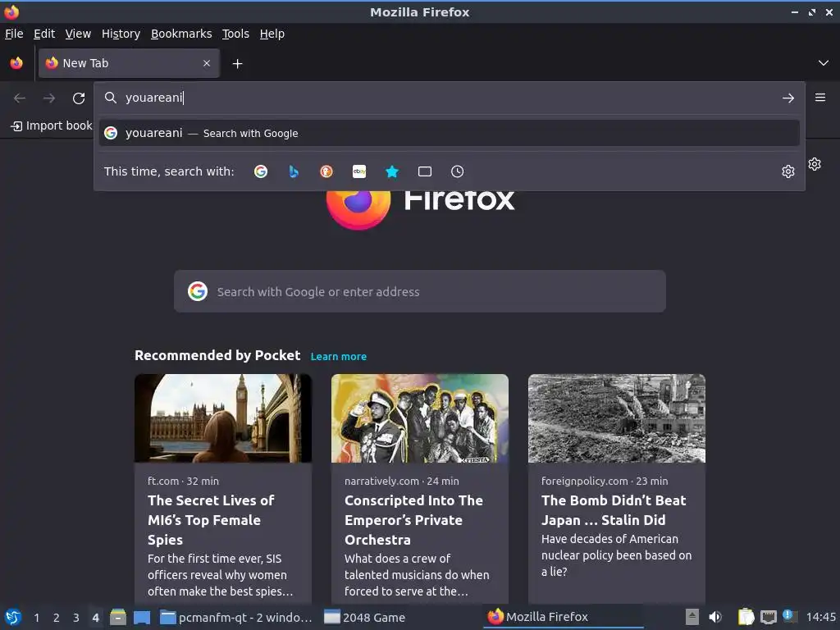Search history using the clock icon
Viewport: 840px width, 630px height.
pos(458,171)
